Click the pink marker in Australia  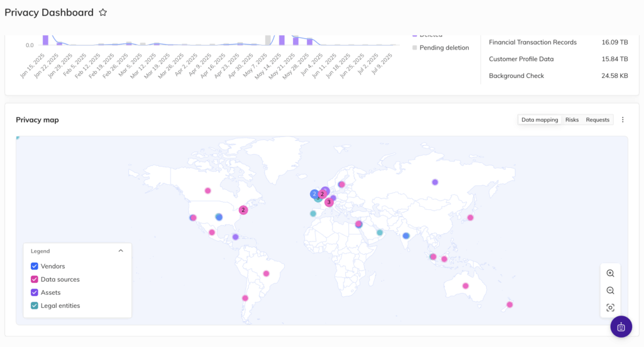tap(465, 286)
